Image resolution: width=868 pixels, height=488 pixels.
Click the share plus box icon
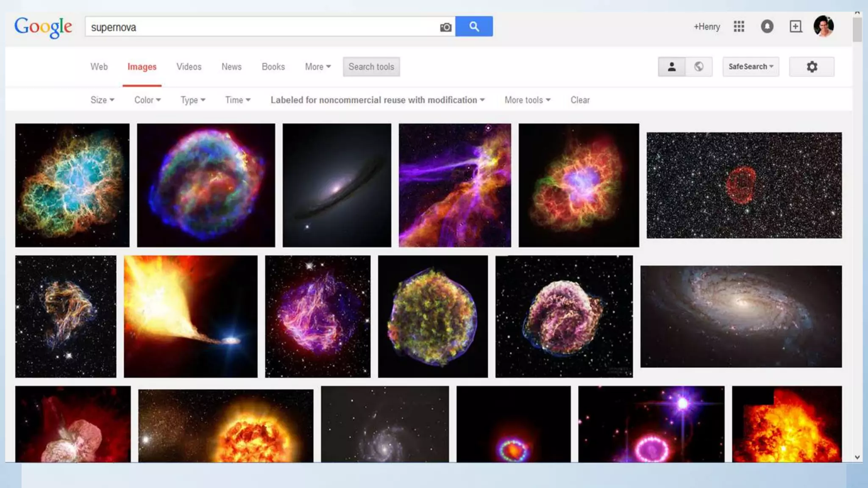[x=796, y=27]
